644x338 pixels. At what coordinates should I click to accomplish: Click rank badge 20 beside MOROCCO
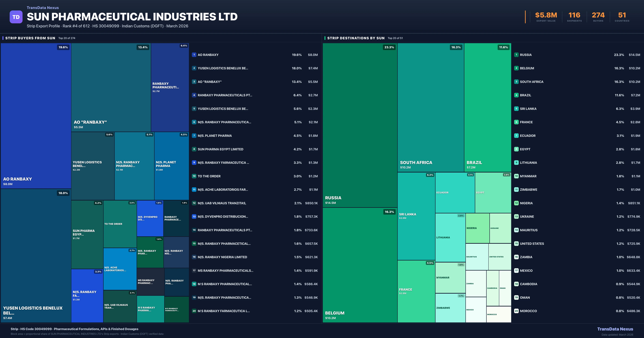516,311
